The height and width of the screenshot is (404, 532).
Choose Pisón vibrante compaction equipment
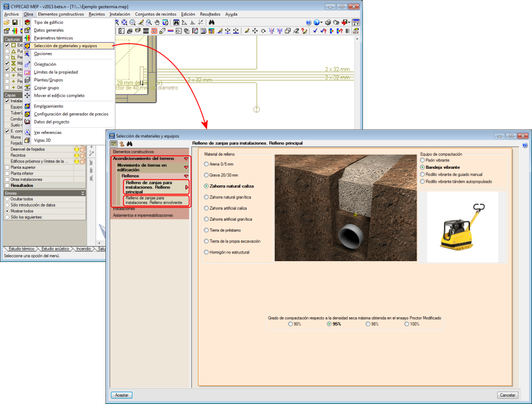click(422, 160)
